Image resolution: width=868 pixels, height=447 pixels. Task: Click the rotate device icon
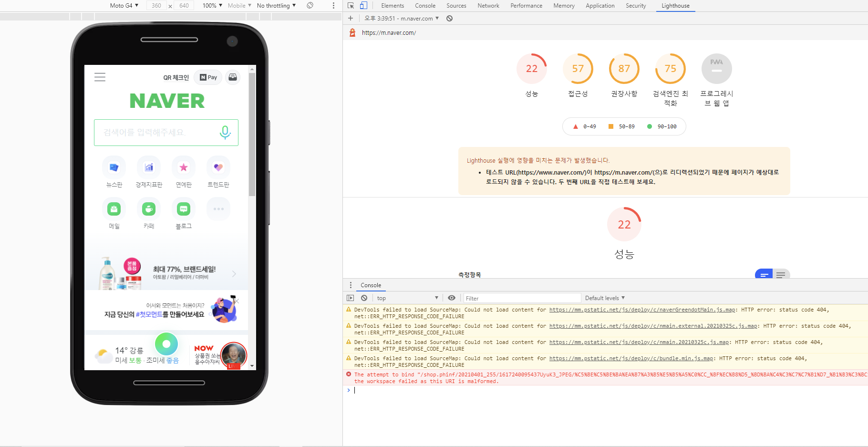coord(310,5)
